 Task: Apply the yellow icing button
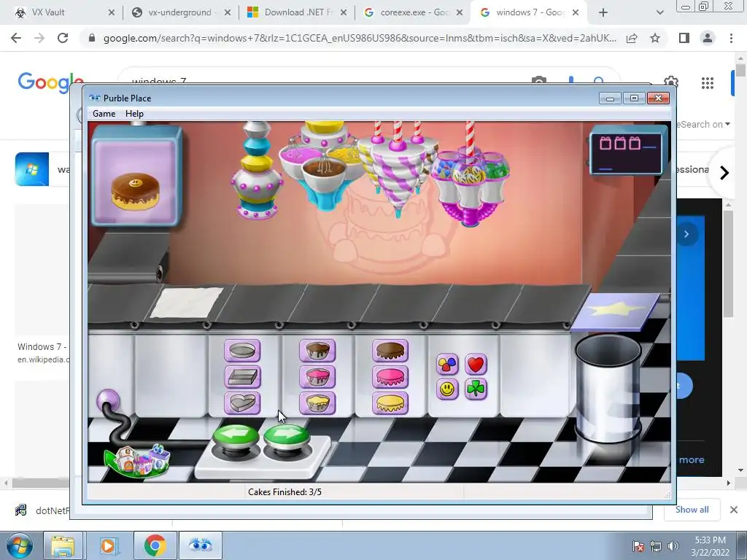pos(390,402)
